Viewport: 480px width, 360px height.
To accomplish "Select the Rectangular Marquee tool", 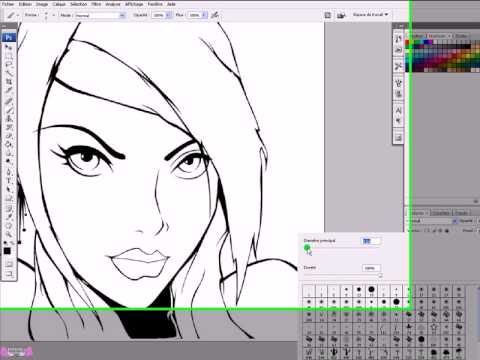I will coord(9,56).
